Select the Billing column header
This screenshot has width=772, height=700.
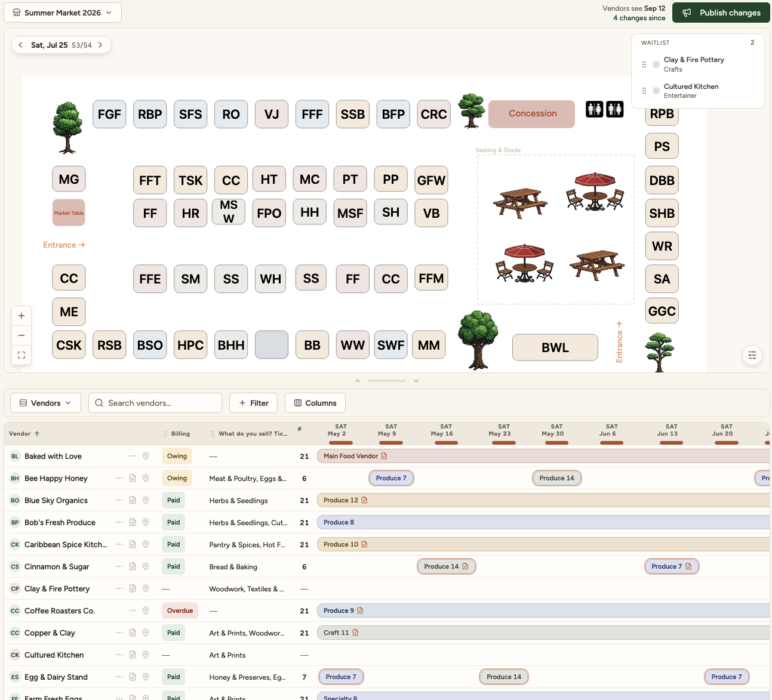(x=180, y=434)
